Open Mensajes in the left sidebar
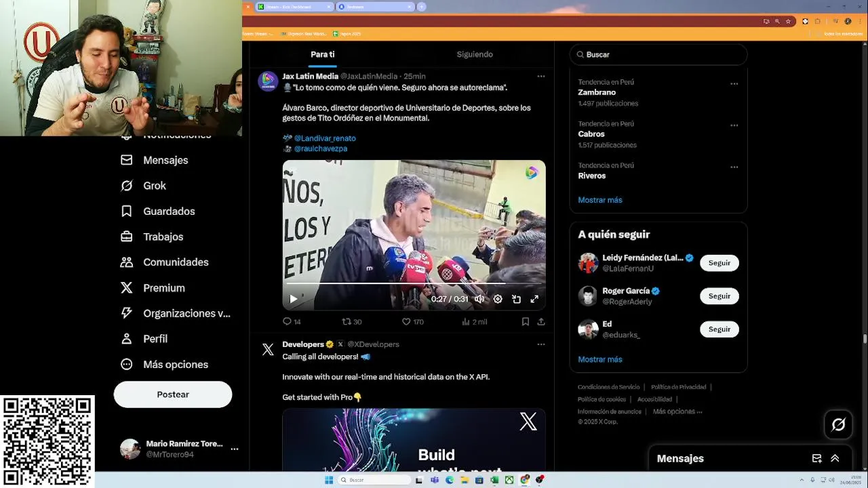Viewport: 868px width, 488px height. coord(154,160)
